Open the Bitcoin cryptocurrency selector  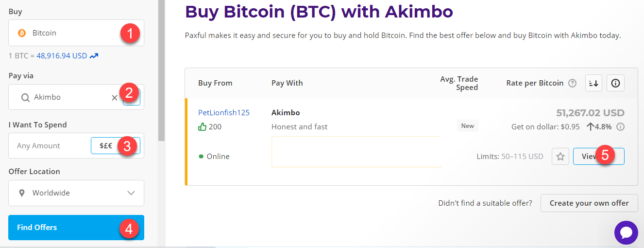pos(76,33)
